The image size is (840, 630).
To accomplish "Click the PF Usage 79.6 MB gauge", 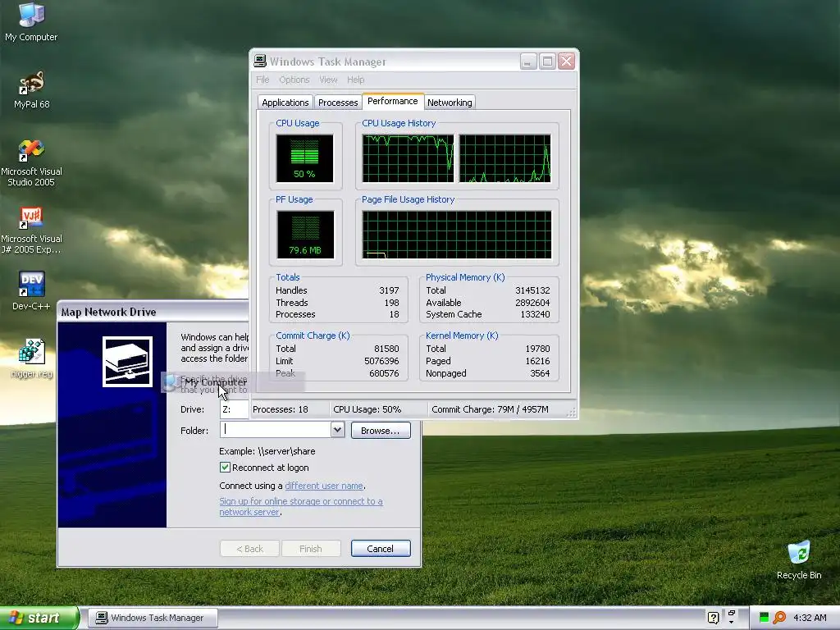I will pos(305,235).
